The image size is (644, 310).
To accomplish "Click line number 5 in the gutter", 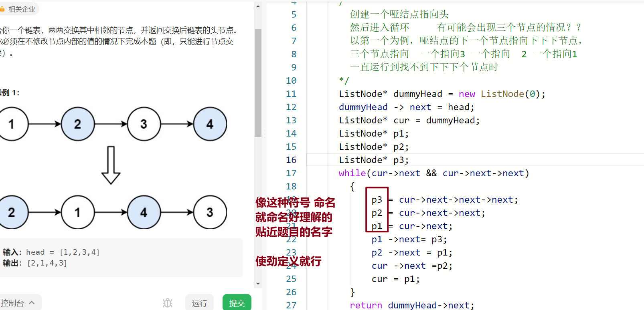I will pyautogui.click(x=294, y=14).
